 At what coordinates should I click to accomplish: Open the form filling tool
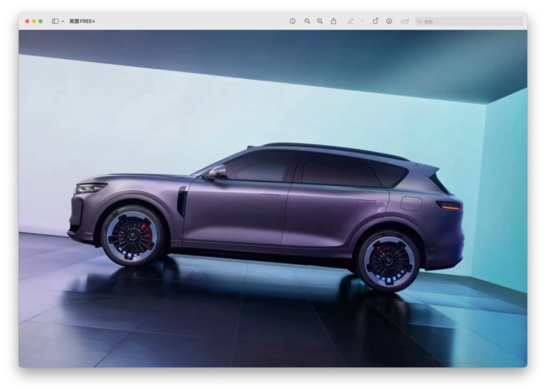coord(404,21)
